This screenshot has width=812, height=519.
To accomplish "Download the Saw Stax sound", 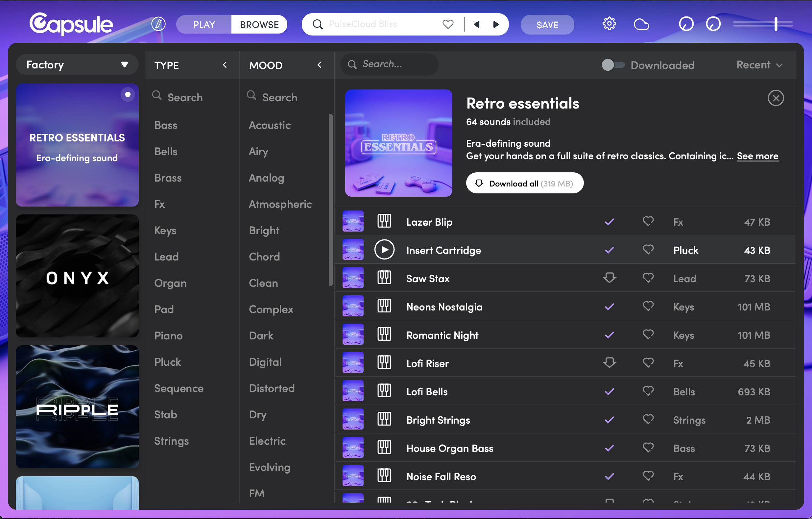I will [x=609, y=278].
